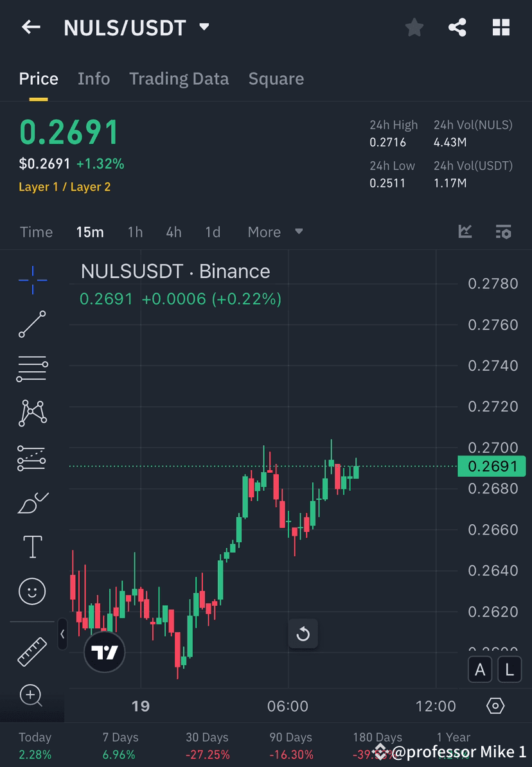Expand the More timeframes dropdown
532x767 pixels.
[x=274, y=232]
